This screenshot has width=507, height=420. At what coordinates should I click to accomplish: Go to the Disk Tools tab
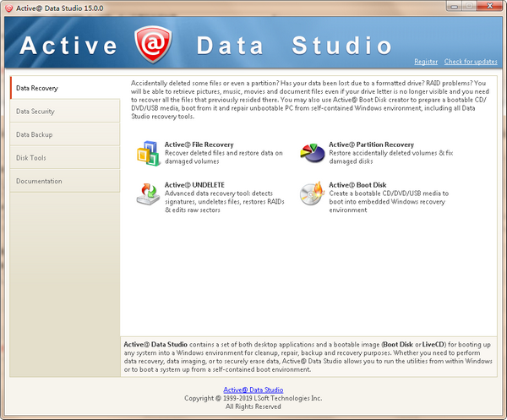[x=65, y=158]
